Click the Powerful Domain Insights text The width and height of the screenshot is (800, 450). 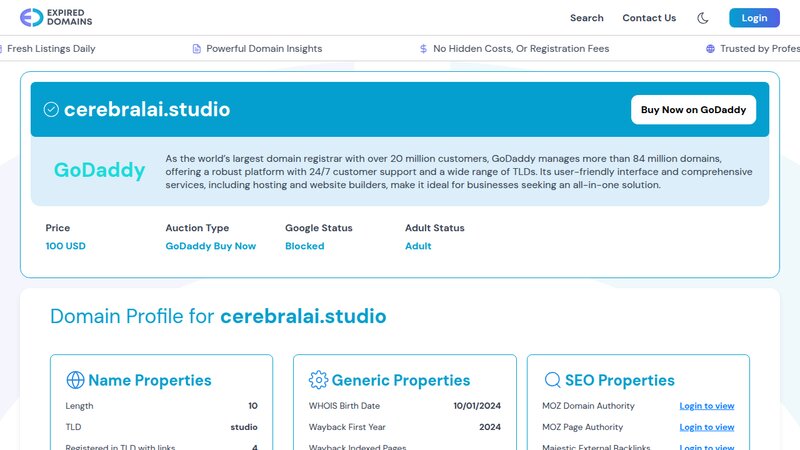point(264,48)
